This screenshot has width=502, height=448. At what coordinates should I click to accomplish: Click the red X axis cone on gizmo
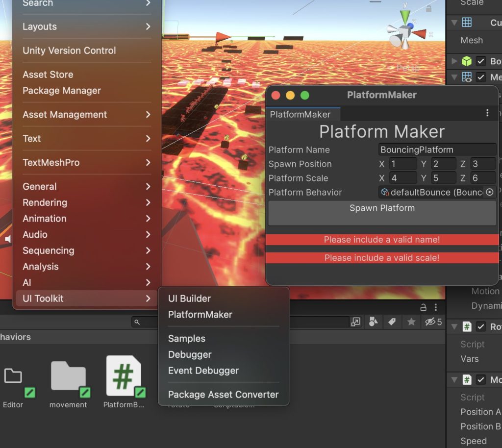pyautogui.click(x=421, y=33)
